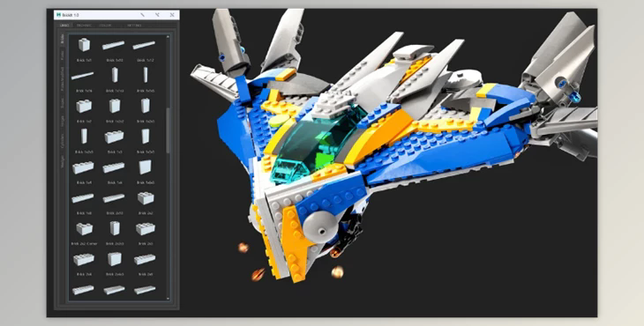644x326 pixels.
Task: Open the Bricks vertical category tab
Action: tap(63, 40)
